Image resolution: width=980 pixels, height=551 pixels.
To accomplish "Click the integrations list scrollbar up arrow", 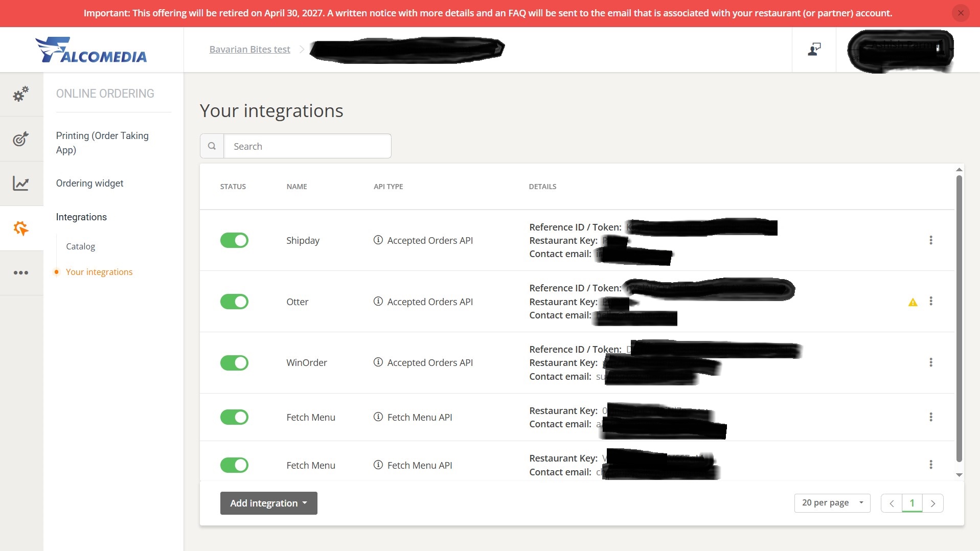I will coord(959,169).
